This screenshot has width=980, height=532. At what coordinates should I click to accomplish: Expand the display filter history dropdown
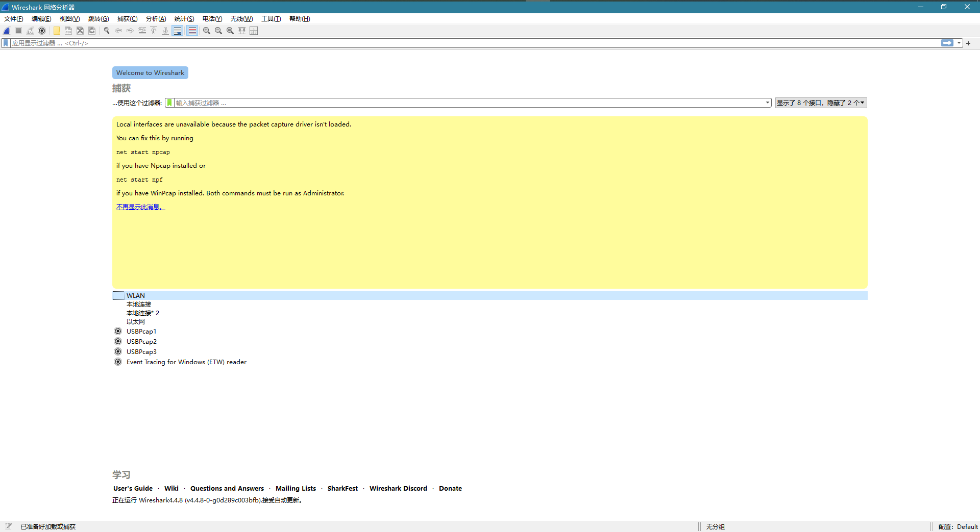[x=959, y=43]
